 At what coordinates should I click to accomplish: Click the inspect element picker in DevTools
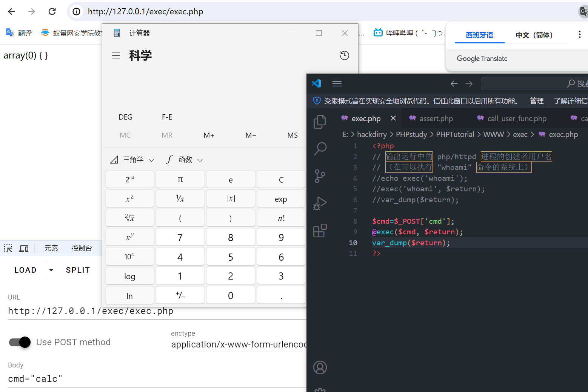click(x=8, y=248)
